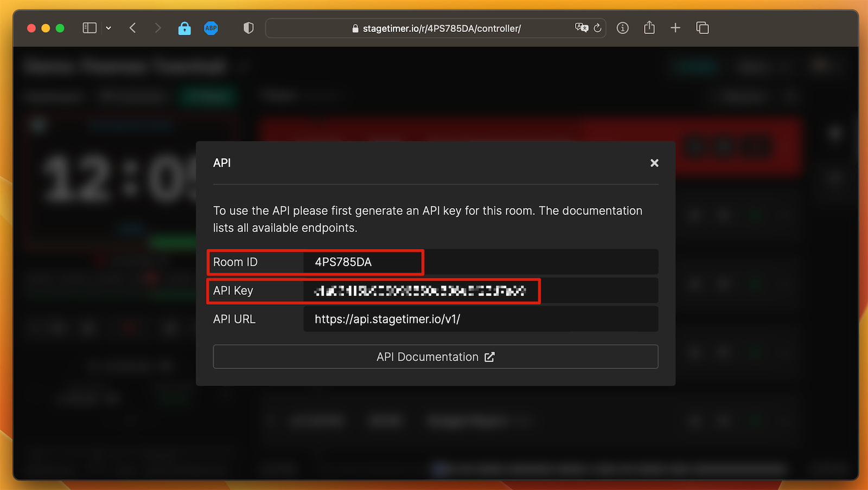Open a new tab with the plus icon

675,28
